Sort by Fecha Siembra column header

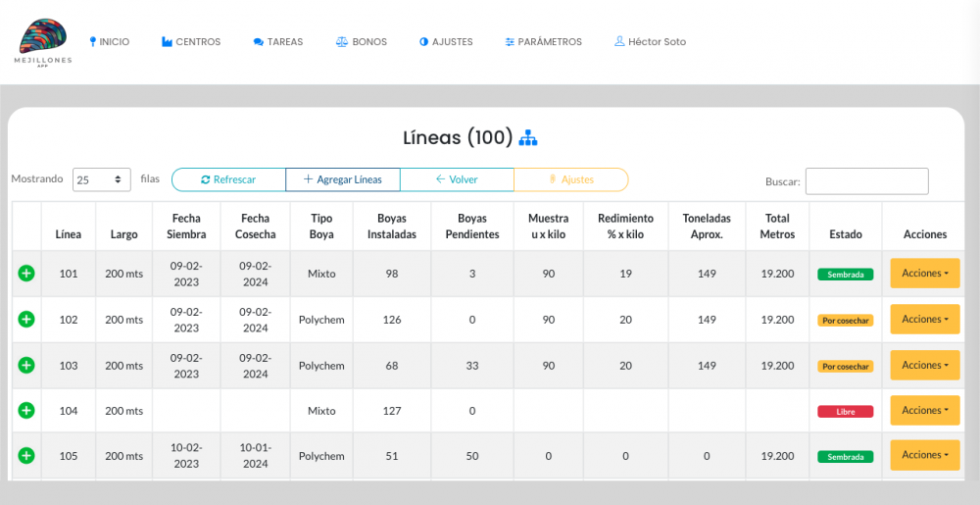(186, 227)
